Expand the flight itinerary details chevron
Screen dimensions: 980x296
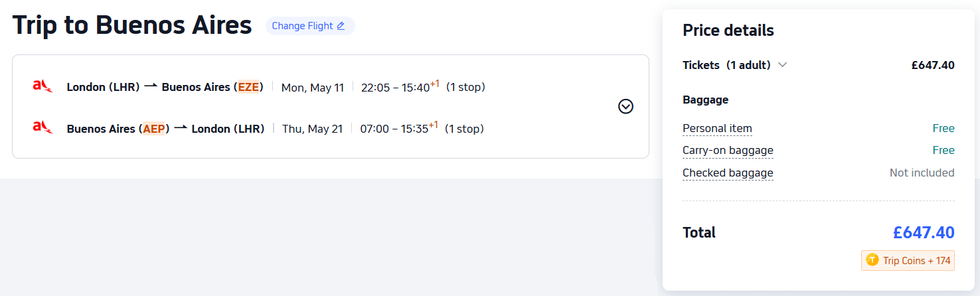click(625, 106)
